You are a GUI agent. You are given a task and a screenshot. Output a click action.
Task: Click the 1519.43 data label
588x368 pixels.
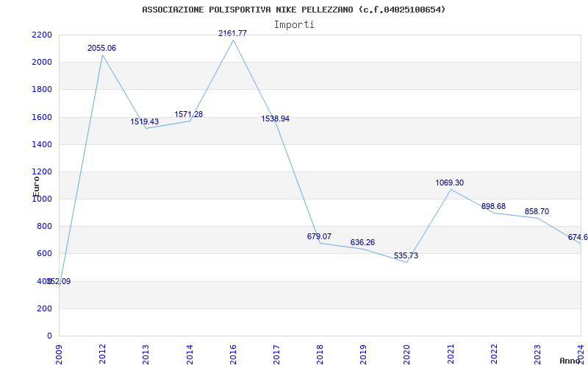(x=144, y=121)
